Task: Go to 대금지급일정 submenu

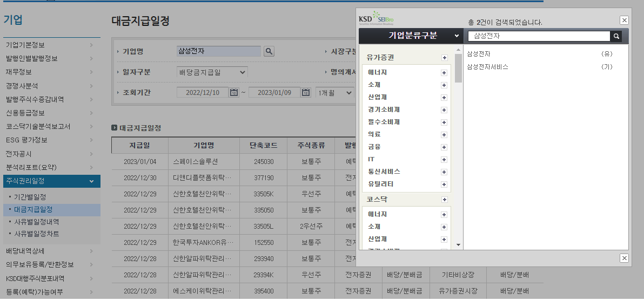Action: [x=33, y=209]
